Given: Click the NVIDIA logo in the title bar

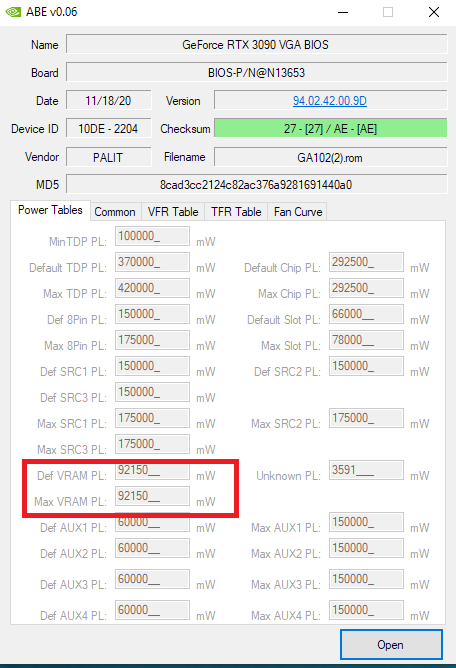Looking at the screenshot, I should point(13,12).
